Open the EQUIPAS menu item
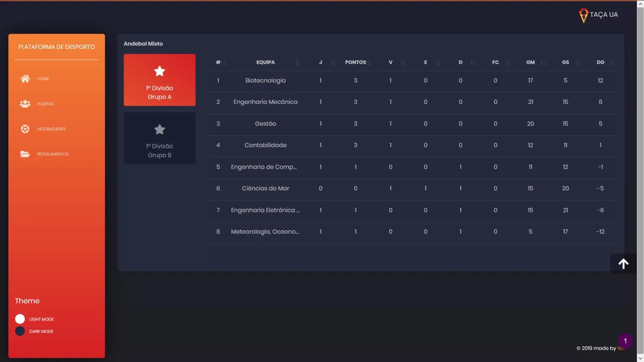Image resolution: width=644 pixels, height=362 pixels. (45, 104)
